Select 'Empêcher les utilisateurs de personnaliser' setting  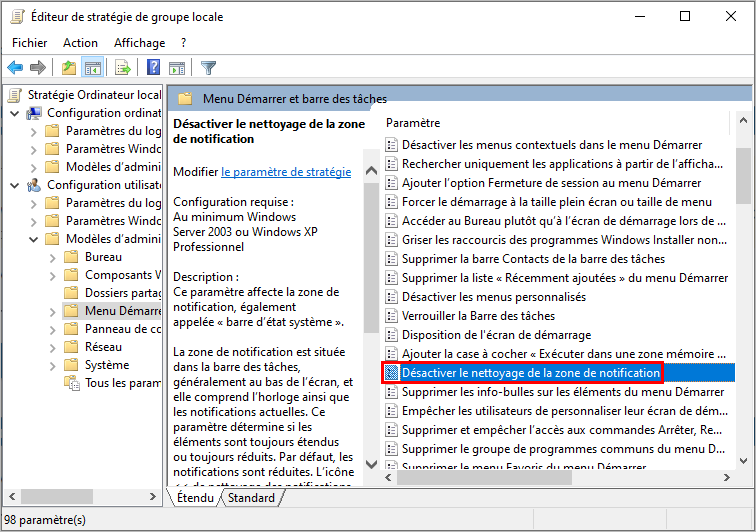(x=565, y=411)
